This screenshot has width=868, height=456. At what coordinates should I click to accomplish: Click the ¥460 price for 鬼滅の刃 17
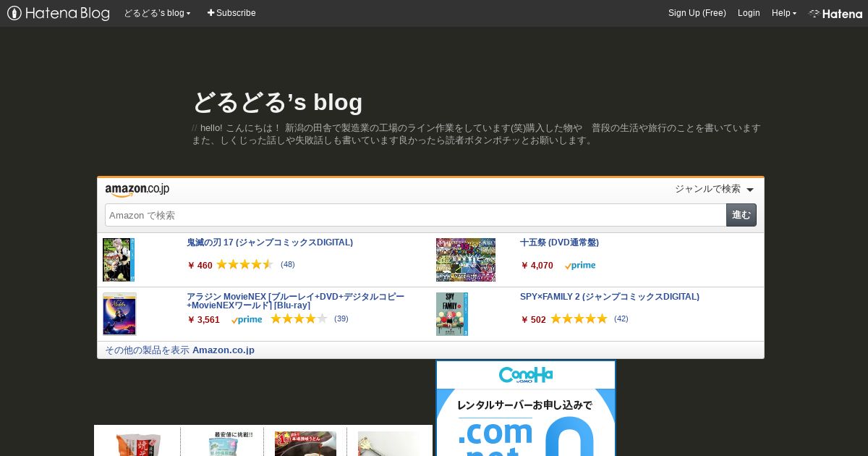tap(200, 265)
